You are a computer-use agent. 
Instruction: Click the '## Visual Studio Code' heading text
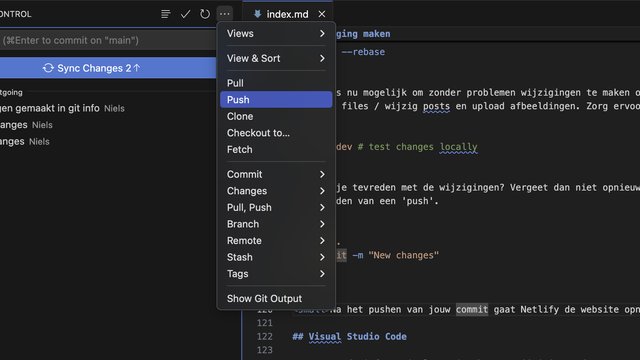pyautogui.click(x=349, y=337)
